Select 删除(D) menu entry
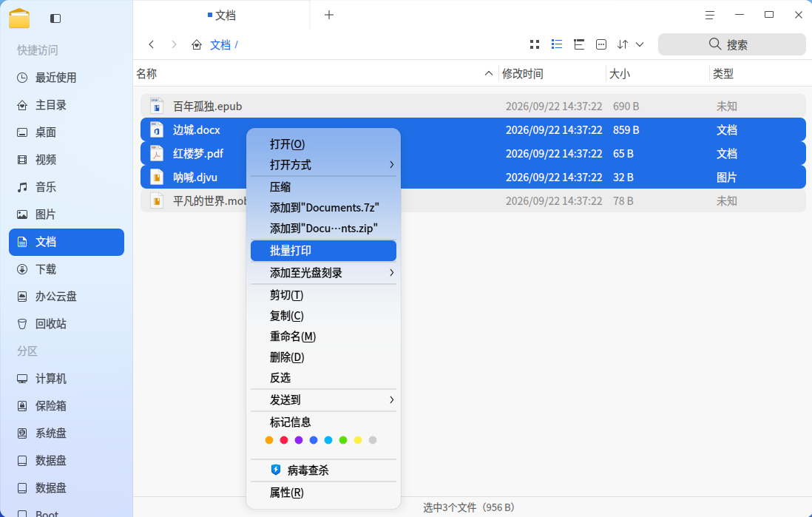The image size is (812, 517). (323, 357)
